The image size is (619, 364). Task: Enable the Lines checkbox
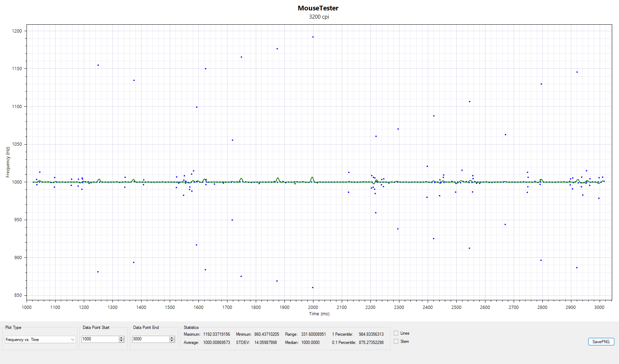tap(396, 333)
